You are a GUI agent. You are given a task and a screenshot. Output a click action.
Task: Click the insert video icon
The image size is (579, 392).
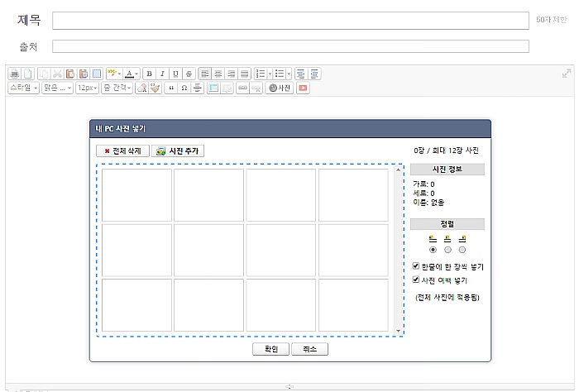point(303,88)
